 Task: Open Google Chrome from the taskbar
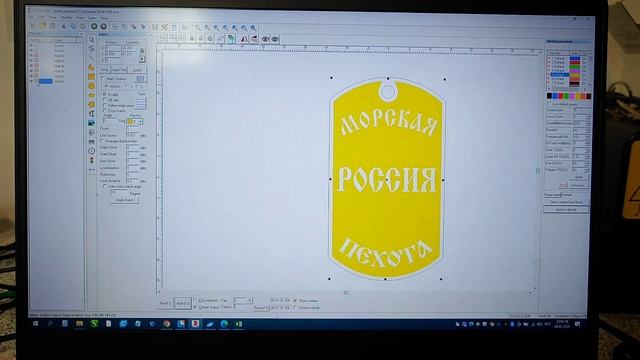tap(167, 324)
